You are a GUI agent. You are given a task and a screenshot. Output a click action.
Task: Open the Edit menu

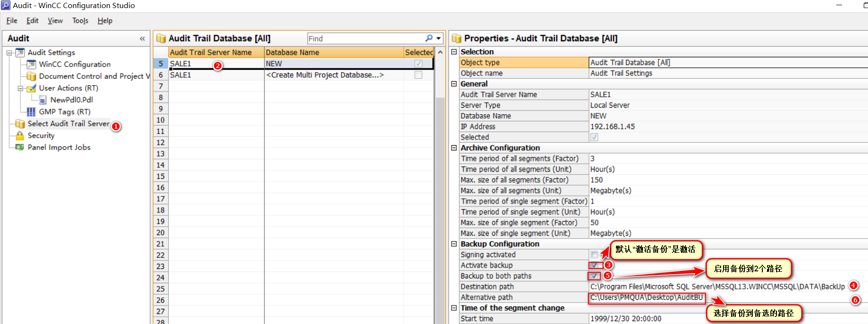32,21
